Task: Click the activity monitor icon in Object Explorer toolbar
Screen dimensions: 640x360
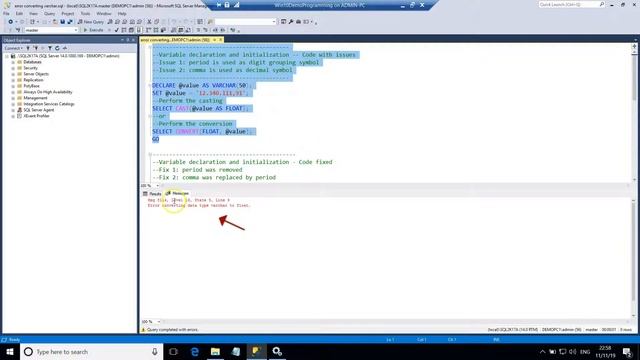Action: (x=65, y=48)
